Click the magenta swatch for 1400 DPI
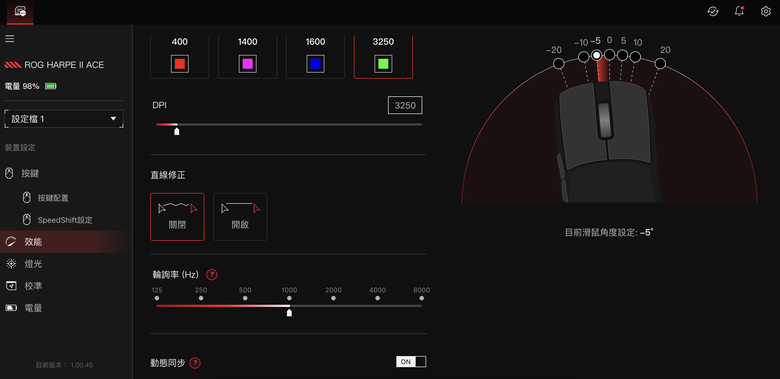Screen dimensions: 780x379 click(247, 64)
